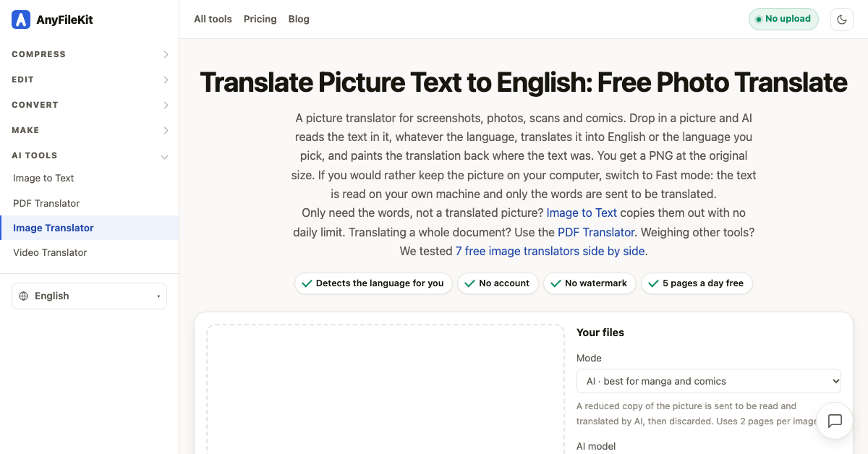The height and width of the screenshot is (454, 868).
Task: Open the chat bubble widget
Action: point(835,421)
